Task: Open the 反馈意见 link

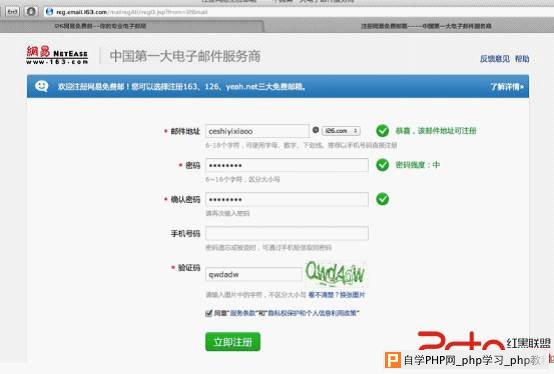Action: (x=495, y=59)
